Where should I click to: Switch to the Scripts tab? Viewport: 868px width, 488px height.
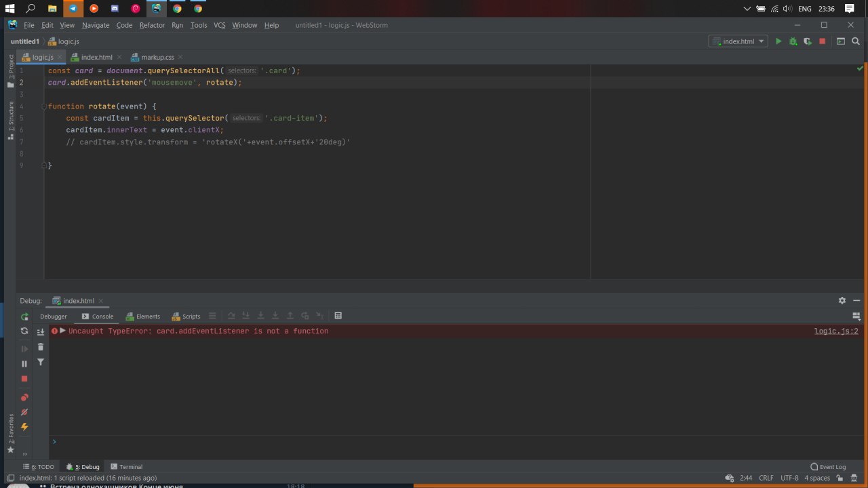[x=186, y=317]
